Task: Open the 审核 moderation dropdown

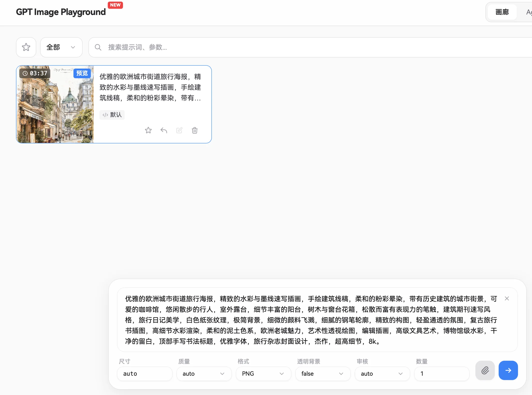Action: 382,374
